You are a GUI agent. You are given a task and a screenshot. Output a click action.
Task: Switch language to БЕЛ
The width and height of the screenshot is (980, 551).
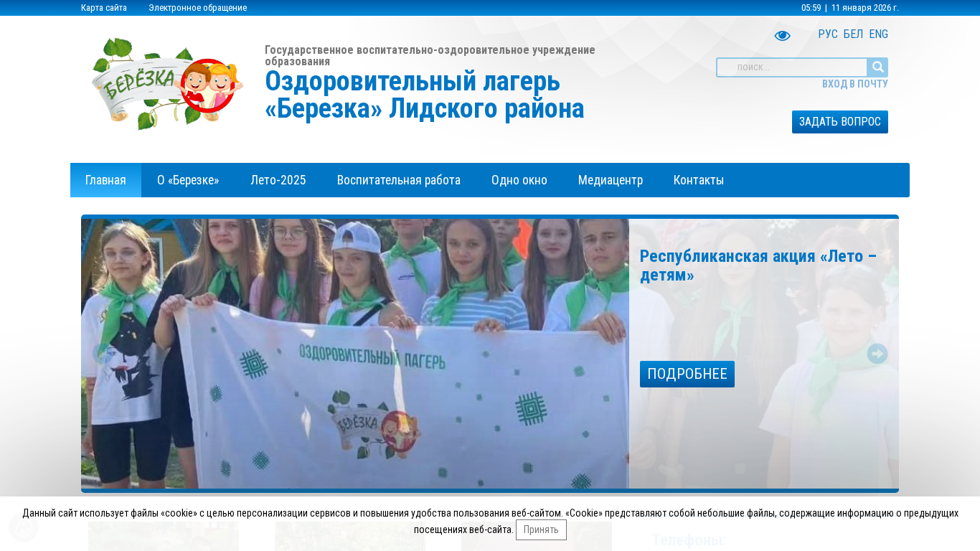point(853,34)
